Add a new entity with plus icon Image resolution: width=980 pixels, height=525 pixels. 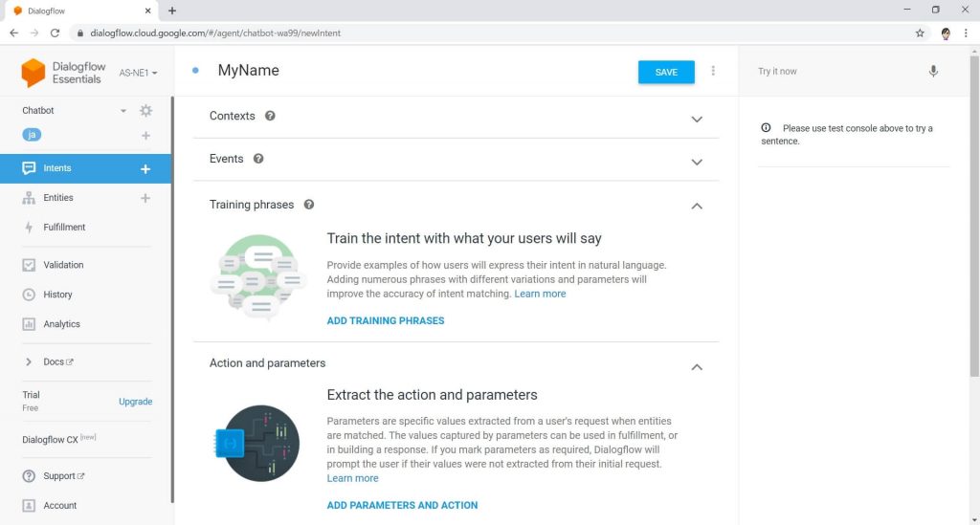(145, 198)
